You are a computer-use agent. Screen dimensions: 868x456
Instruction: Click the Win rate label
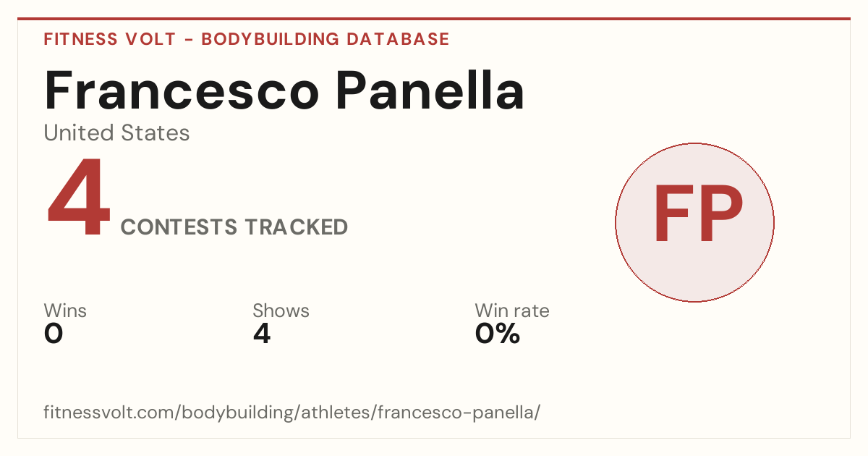click(x=512, y=311)
